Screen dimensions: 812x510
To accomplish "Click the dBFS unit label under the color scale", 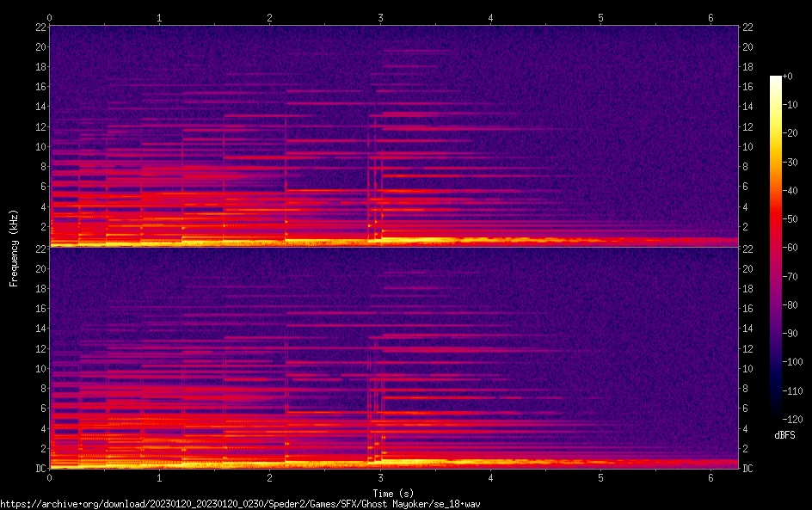I will 784,435.
